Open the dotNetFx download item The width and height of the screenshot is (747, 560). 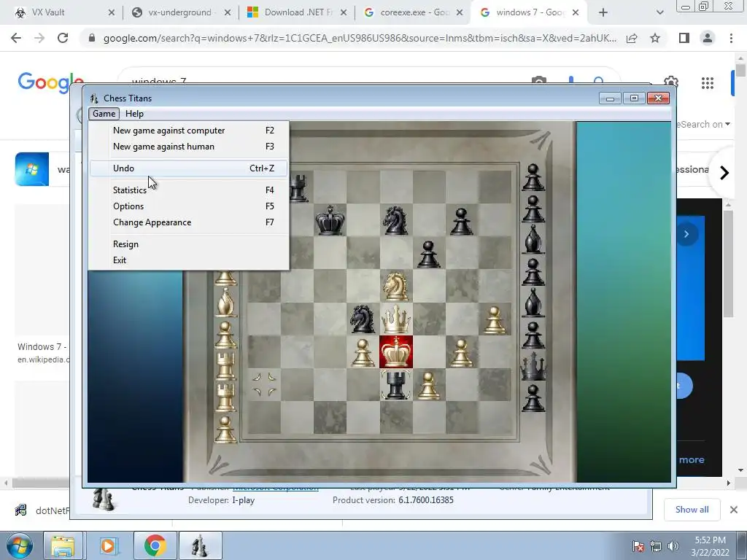point(43,510)
